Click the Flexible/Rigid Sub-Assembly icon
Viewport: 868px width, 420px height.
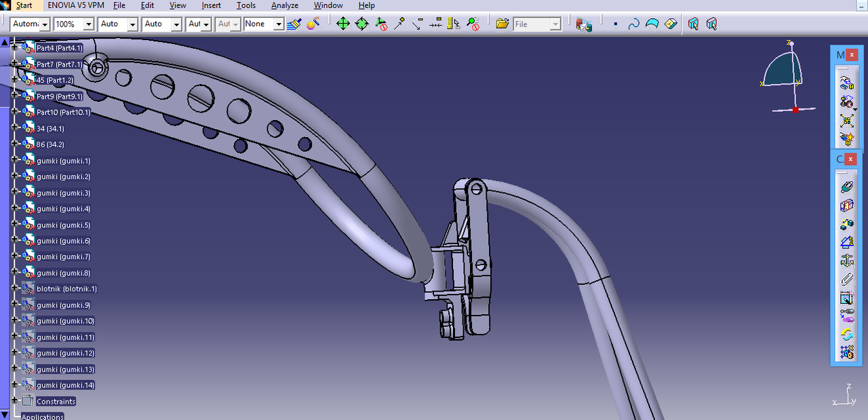pyautogui.click(x=846, y=316)
